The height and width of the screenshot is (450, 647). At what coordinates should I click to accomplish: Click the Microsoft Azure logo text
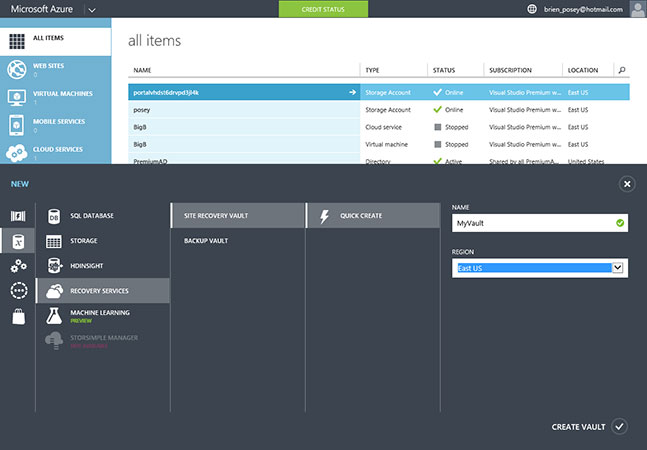point(42,9)
